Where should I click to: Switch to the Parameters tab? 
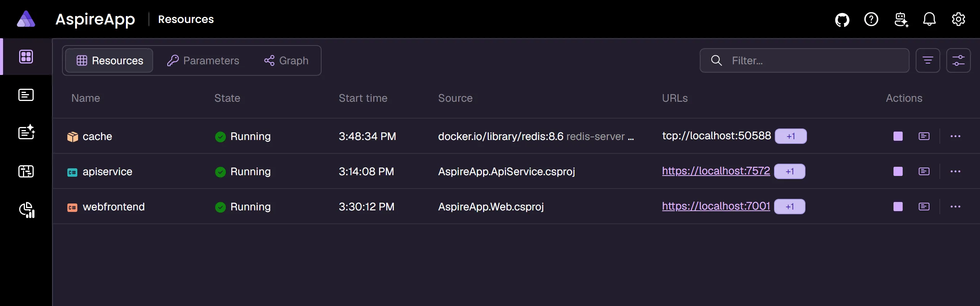coord(203,60)
